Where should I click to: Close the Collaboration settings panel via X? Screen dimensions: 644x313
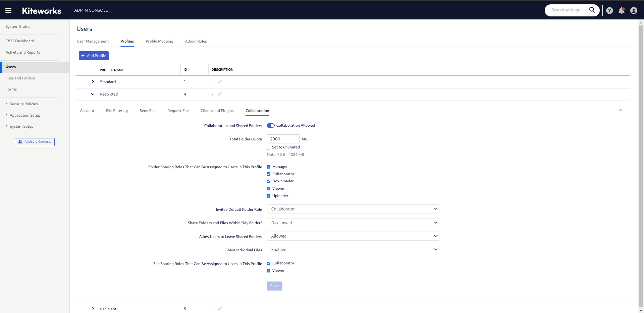(x=621, y=110)
